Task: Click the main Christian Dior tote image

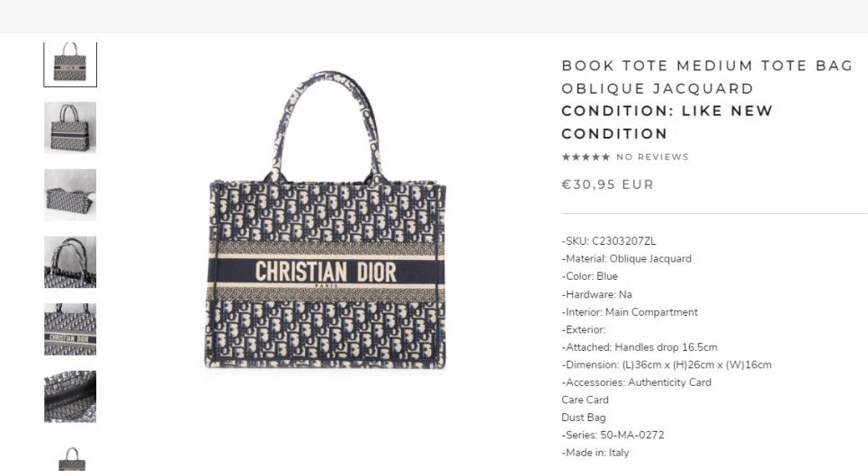Action: tap(326, 220)
